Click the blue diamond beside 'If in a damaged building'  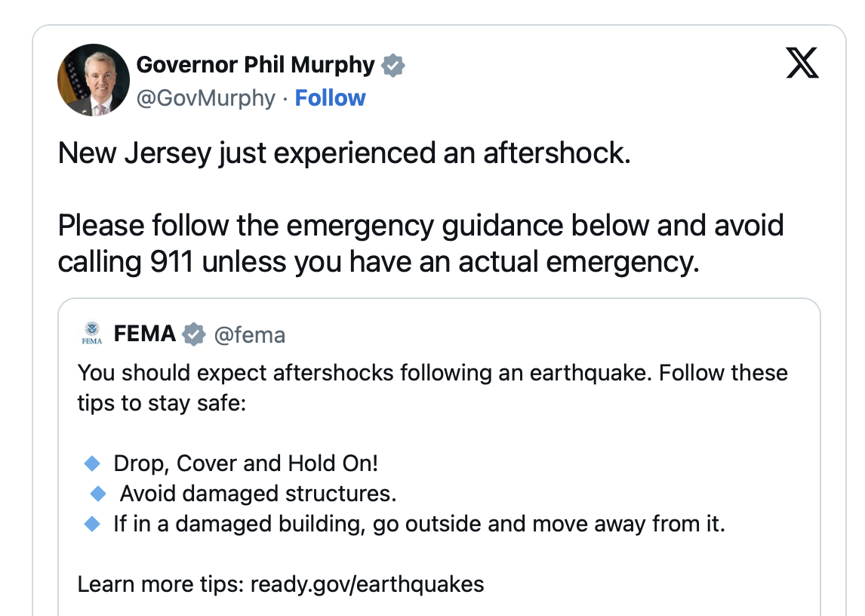pyautogui.click(x=92, y=523)
